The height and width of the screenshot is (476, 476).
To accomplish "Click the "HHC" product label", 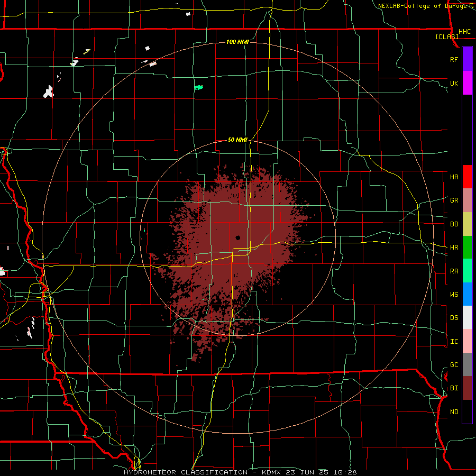I will (x=464, y=32).
